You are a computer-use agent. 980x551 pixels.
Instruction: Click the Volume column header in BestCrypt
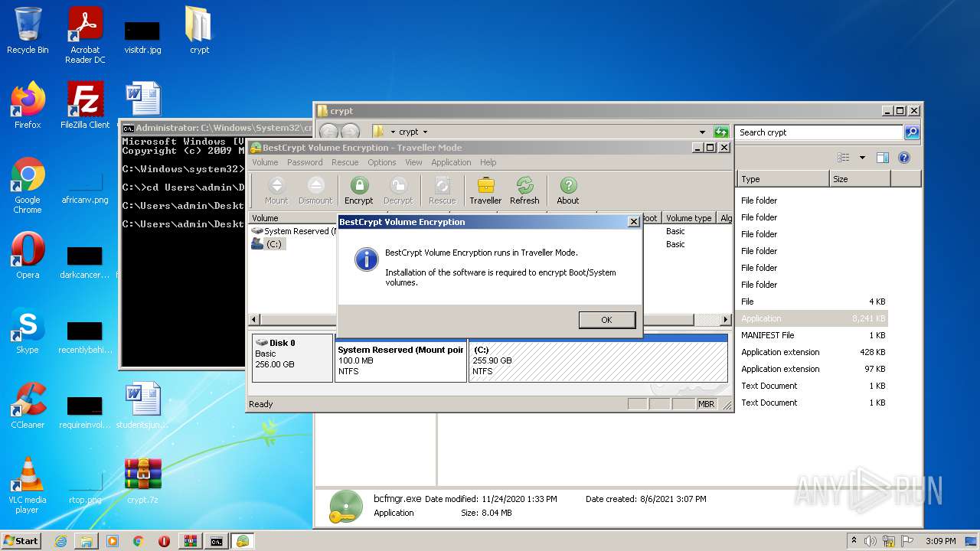(x=293, y=218)
